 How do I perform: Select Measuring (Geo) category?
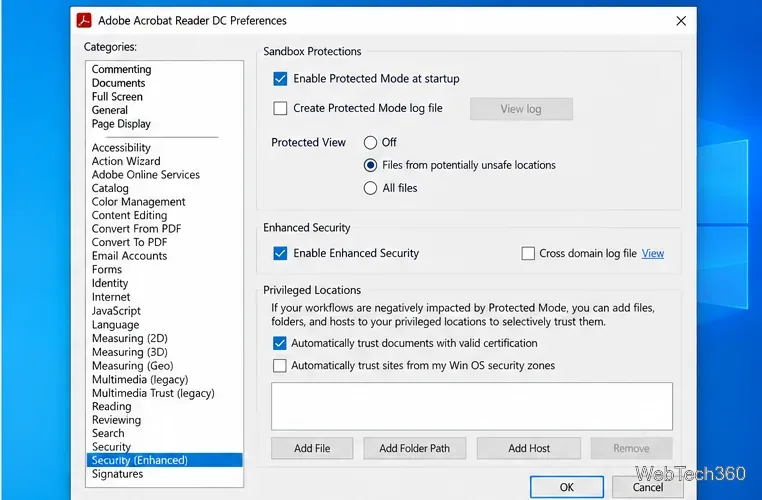tap(133, 365)
